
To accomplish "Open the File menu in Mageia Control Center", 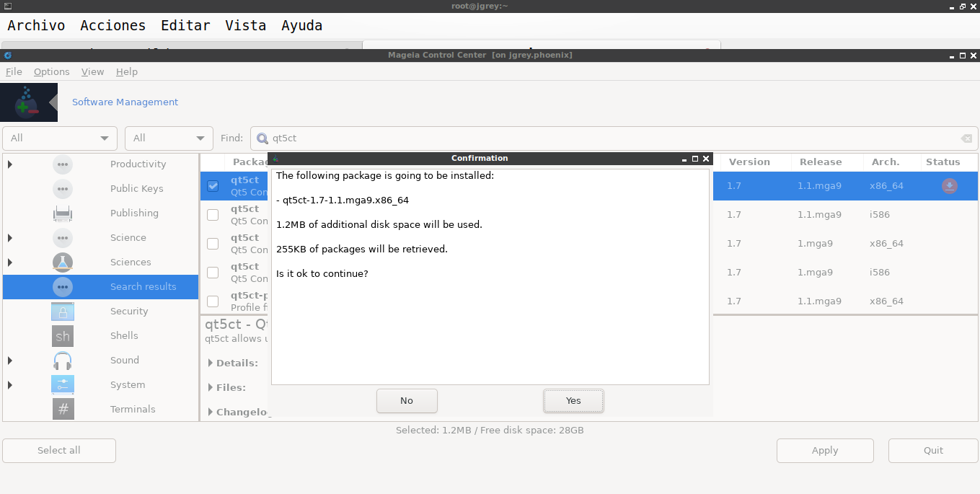I will [14, 72].
